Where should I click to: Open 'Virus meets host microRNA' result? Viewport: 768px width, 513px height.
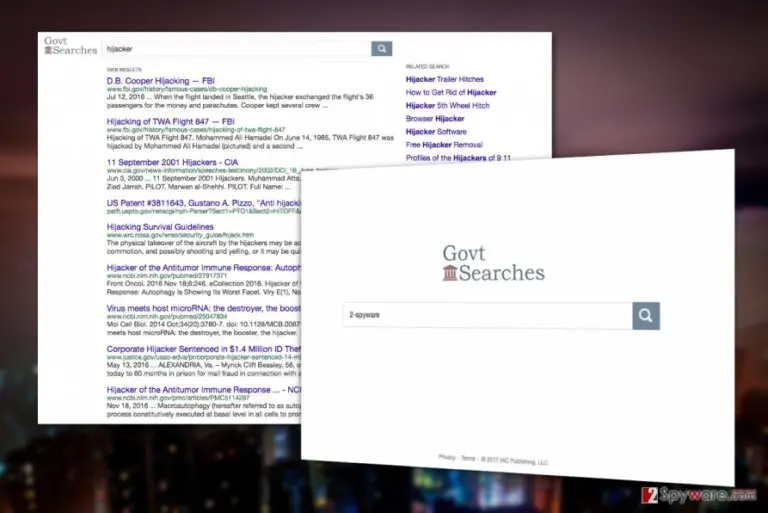[204, 308]
